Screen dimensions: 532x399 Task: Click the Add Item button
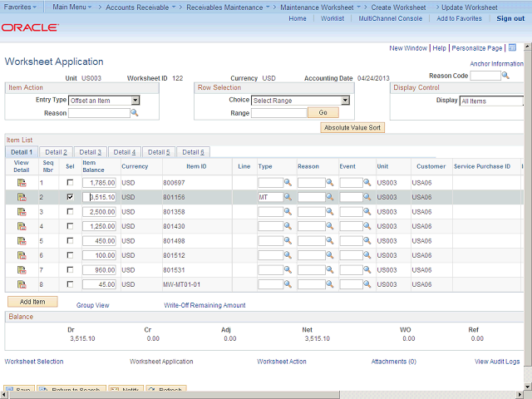point(32,301)
